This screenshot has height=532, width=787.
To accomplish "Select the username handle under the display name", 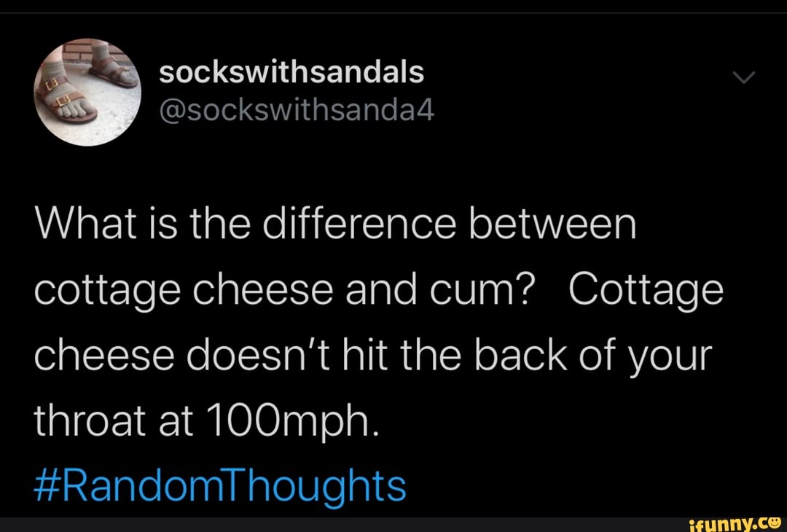I will click(295, 109).
